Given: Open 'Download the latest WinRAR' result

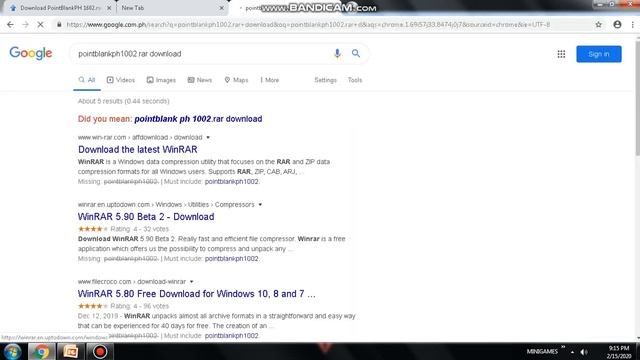Looking at the screenshot, I should pos(138,149).
